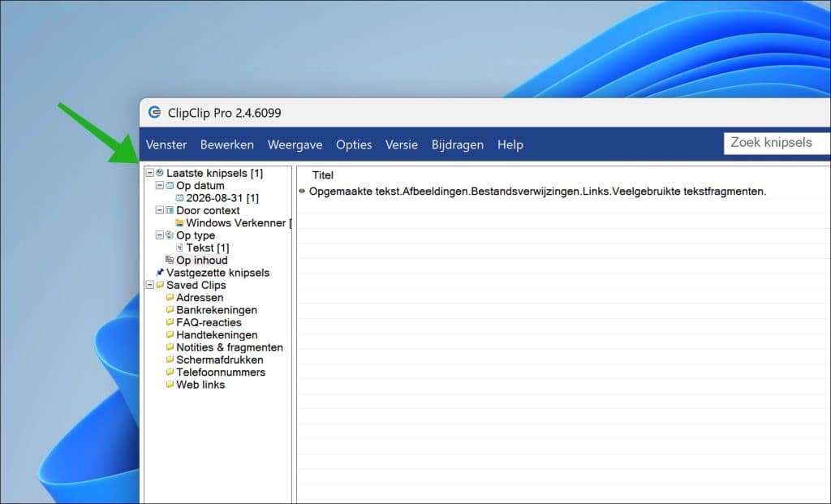Select the Windows Verkenner tree entry
The height and width of the screenshot is (504, 831).
239,223
